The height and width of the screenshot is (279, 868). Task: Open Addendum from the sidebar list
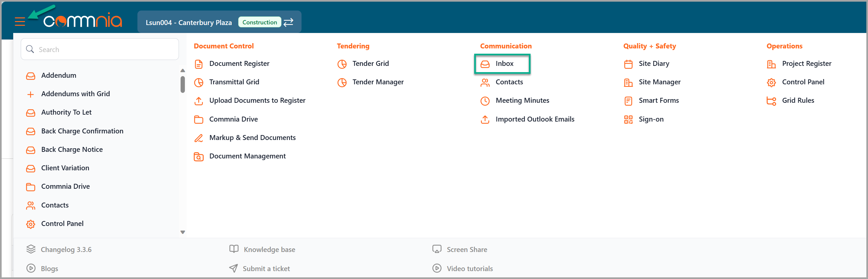[59, 75]
